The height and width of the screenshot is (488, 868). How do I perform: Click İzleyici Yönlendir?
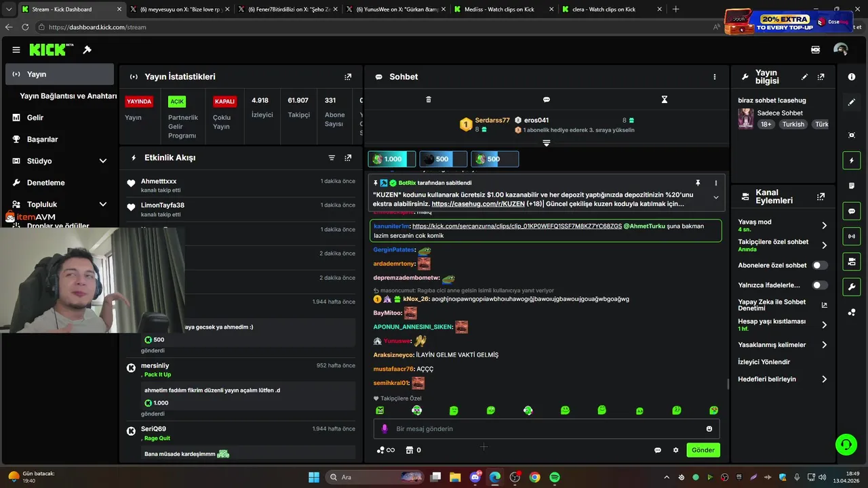pos(764,362)
